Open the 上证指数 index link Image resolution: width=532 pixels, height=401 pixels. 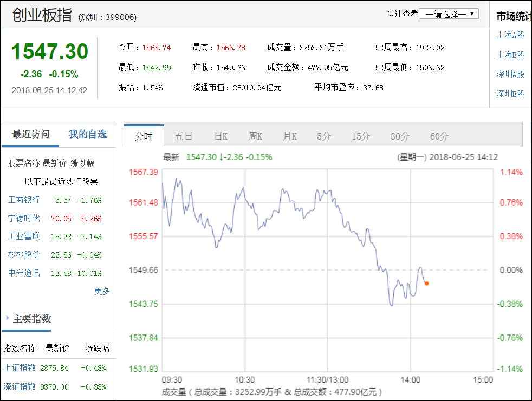coord(20,368)
